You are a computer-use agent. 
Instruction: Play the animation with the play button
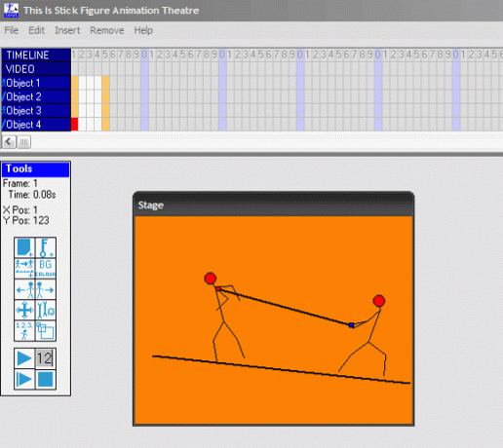(24, 358)
